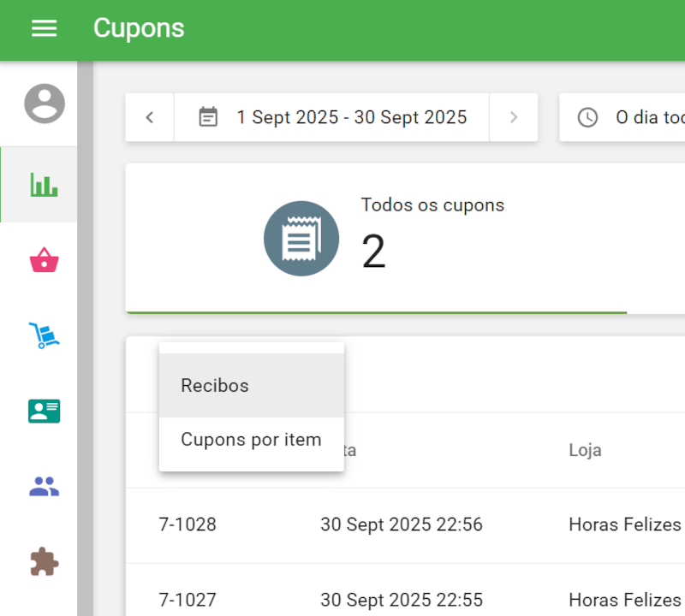
Task: Open the inventory hand truck section
Action: (44, 335)
